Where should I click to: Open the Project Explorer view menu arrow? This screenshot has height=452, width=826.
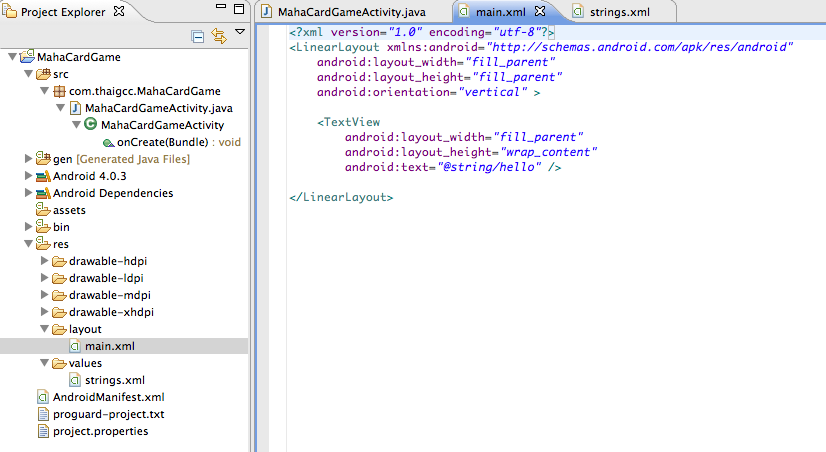coord(240,32)
